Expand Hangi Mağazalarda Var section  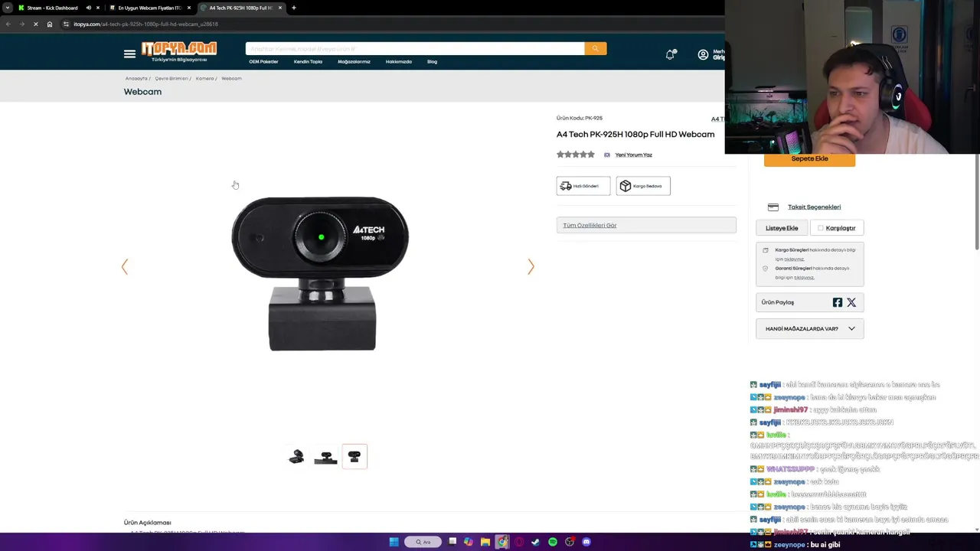pos(809,329)
